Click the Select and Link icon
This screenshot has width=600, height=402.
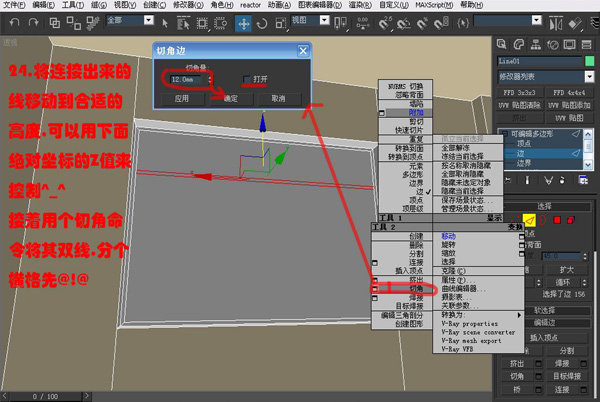(55, 23)
